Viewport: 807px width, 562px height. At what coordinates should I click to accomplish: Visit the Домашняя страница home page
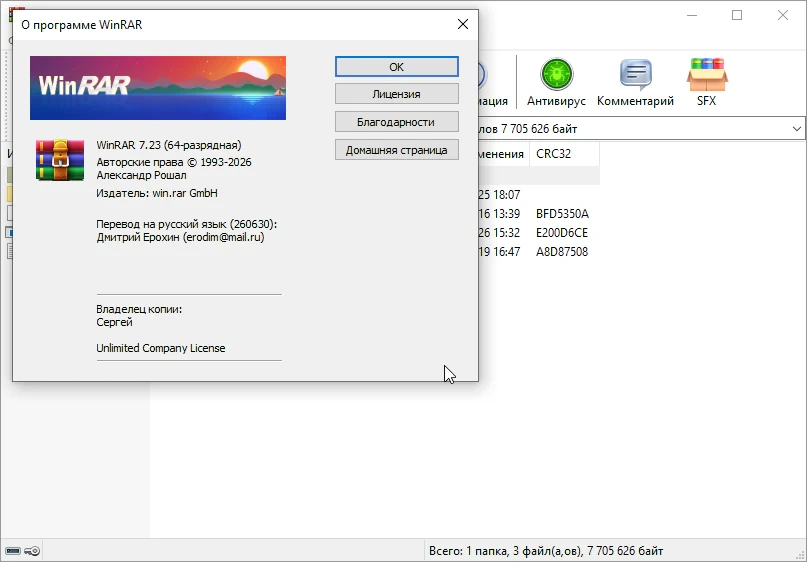396,150
